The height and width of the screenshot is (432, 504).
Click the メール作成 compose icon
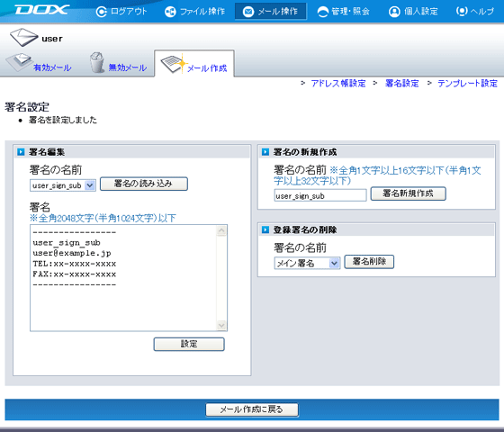[x=174, y=63]
